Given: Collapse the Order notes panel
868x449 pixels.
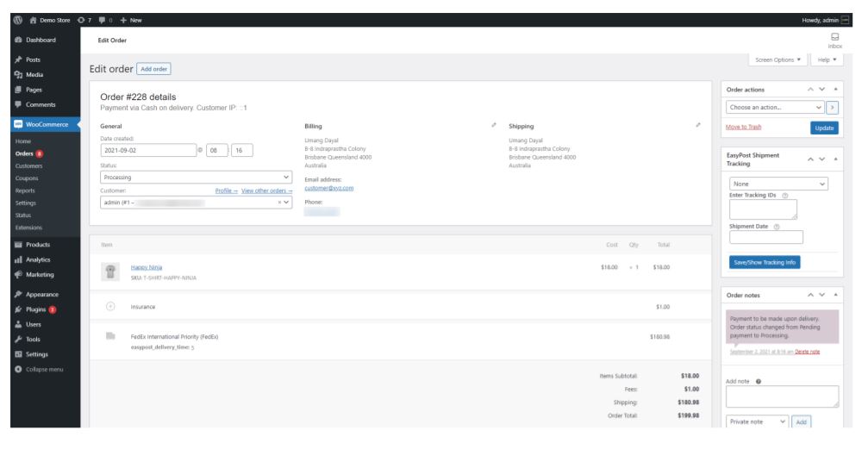Looking at the screenshot, I should point(835,295).
